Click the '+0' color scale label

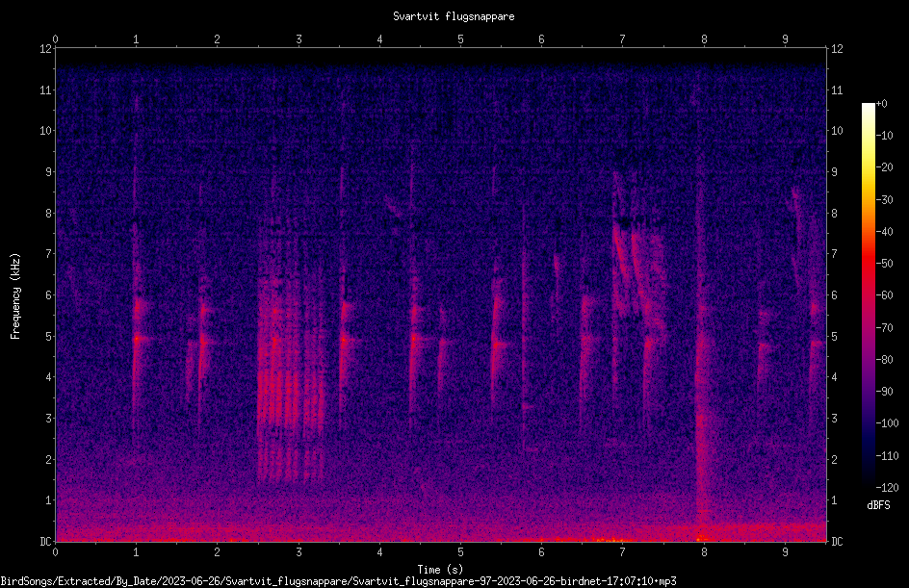[882, 104]
